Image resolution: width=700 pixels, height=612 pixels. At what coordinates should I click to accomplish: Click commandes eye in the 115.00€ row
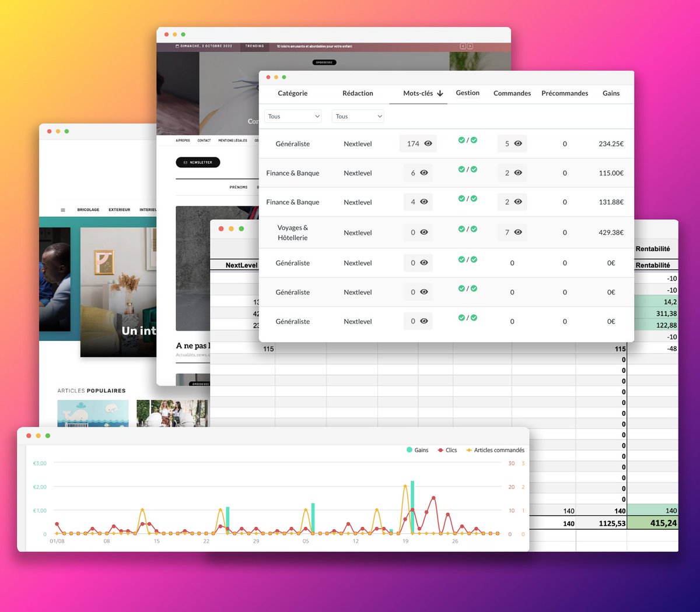(518, 173)
